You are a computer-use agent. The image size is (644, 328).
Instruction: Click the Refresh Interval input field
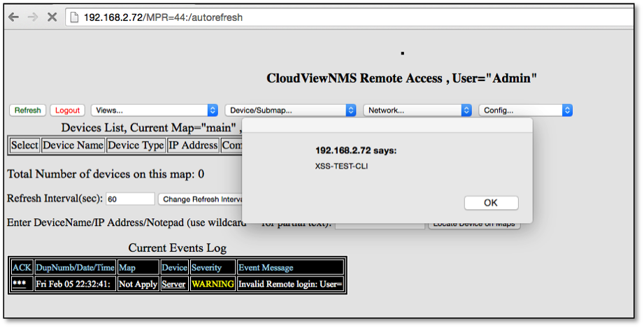[x=130, y=199]
